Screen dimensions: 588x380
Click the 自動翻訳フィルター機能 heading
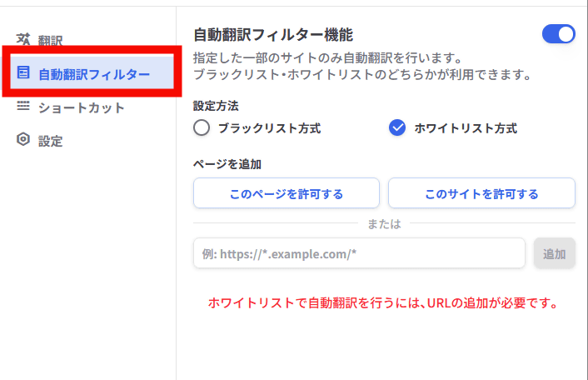273,35
